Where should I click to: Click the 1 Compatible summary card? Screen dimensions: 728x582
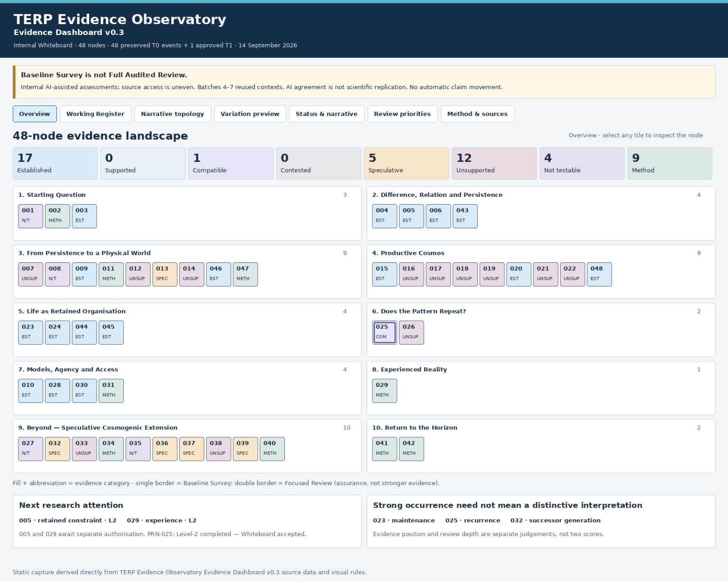point(231,163)
